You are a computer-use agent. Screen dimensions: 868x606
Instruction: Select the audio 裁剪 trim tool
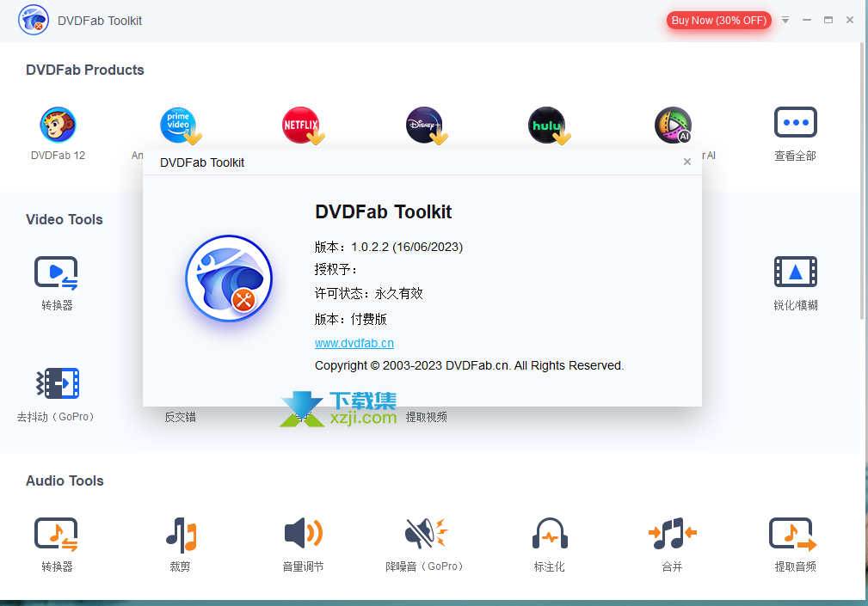point(181,535)
